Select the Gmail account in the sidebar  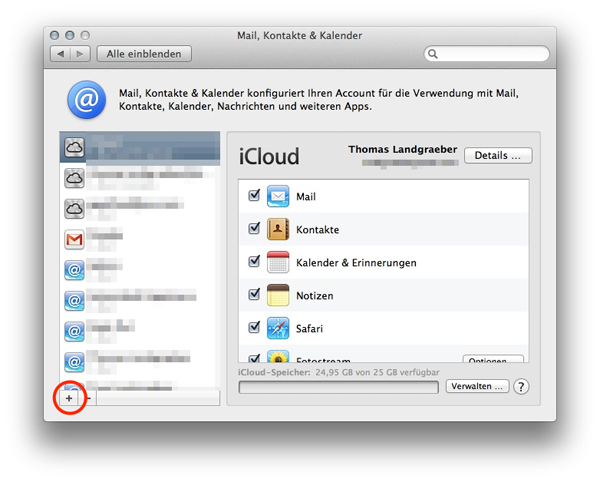coord(140,239)
